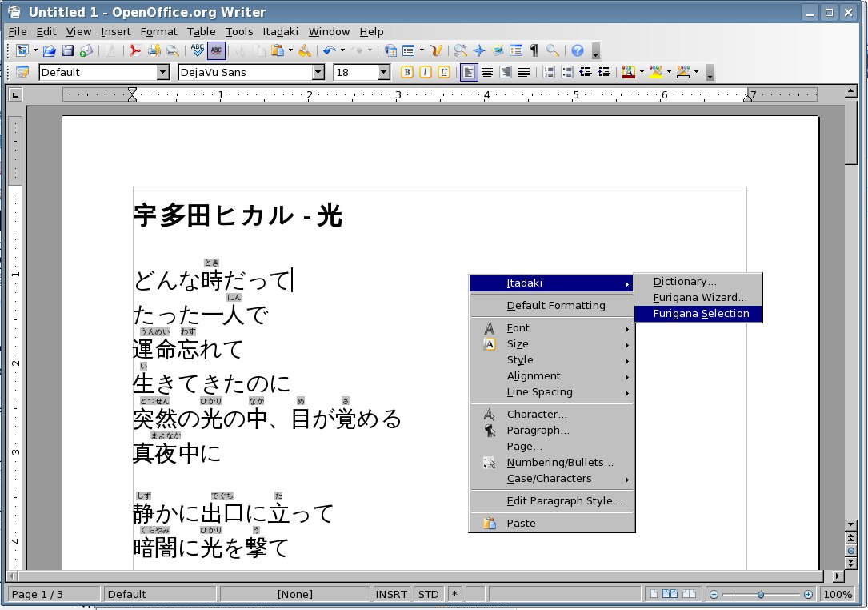Open OpenOffice Help question mark icon

[577, 50]
